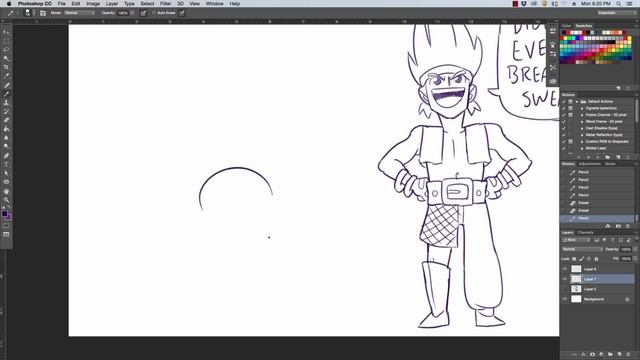Hide Layer 8 visibility eye

(x=565, y=269)
